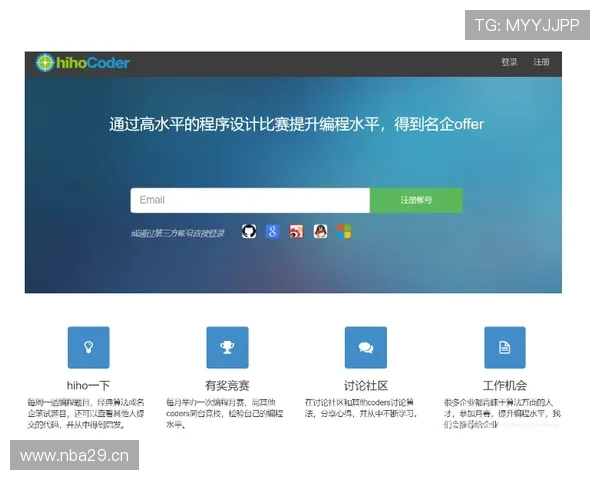This screenshot has width=600, height=480.
Task: Click the 每周一道编程题目 description text
Action: (x=86, y=413)
